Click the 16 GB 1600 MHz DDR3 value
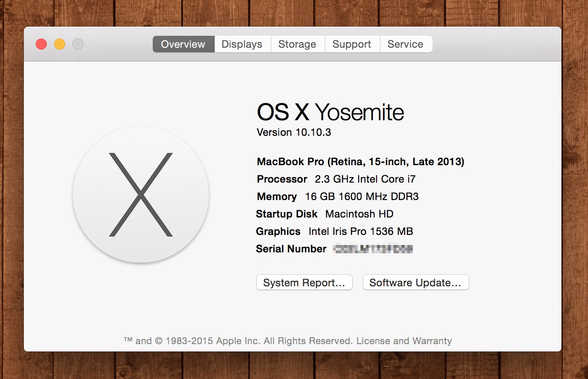The height and width of the screenshot is (379, 588). pyautogui.click(x=362, y=196)
